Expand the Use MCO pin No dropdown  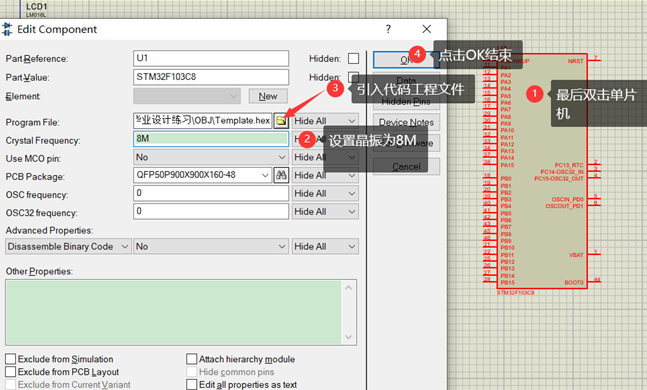pos(210,157)
